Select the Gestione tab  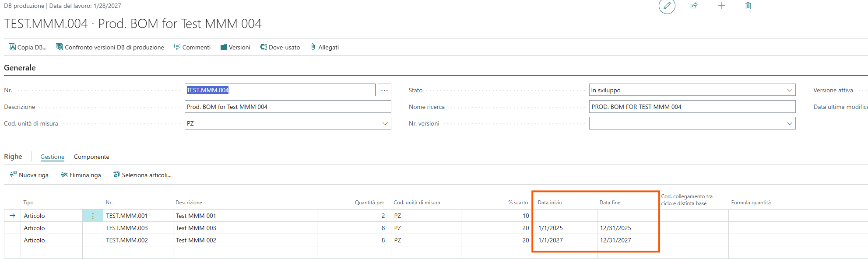click(53, 157)
